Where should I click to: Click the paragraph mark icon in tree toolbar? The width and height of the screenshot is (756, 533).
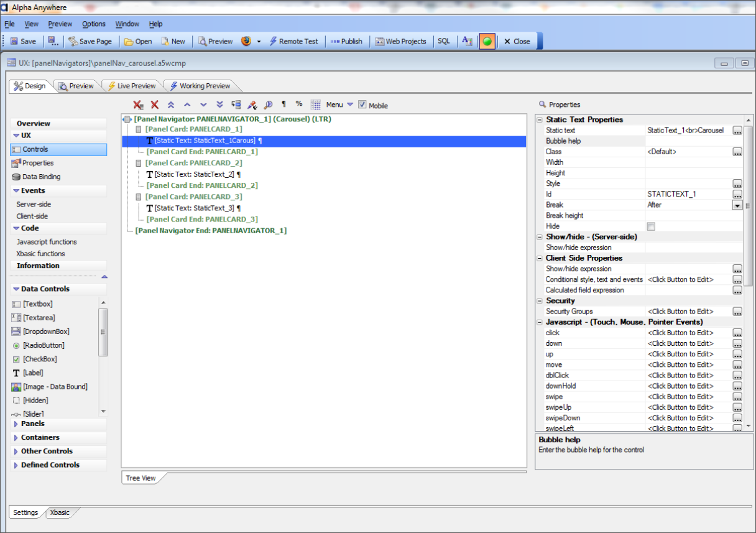point(284,104)
